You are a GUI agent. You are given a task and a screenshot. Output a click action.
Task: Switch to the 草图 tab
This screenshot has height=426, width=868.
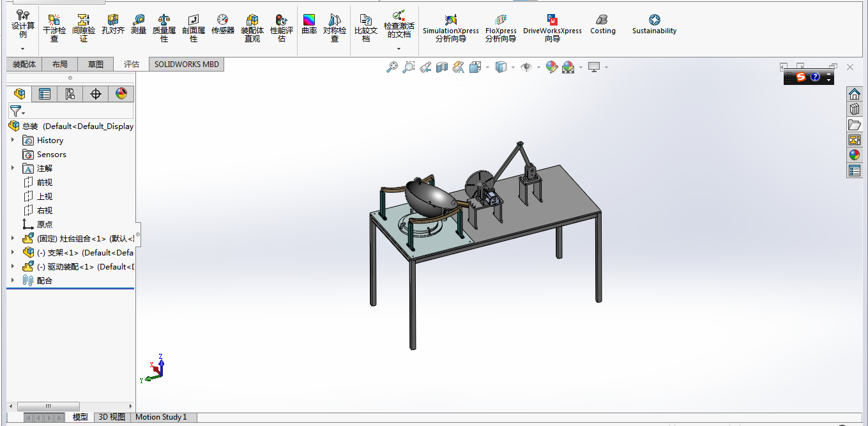(96, 65)
